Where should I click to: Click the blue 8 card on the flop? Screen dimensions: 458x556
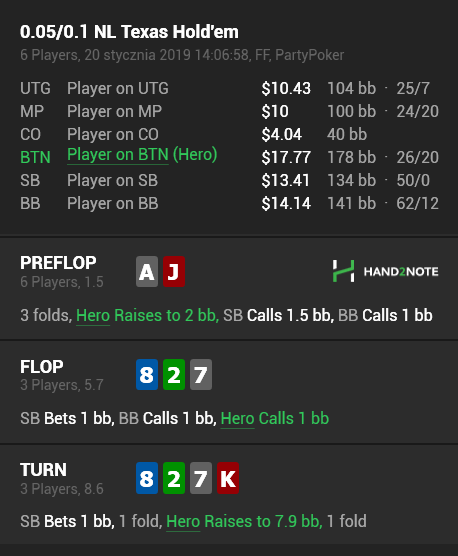click(147, 374)
